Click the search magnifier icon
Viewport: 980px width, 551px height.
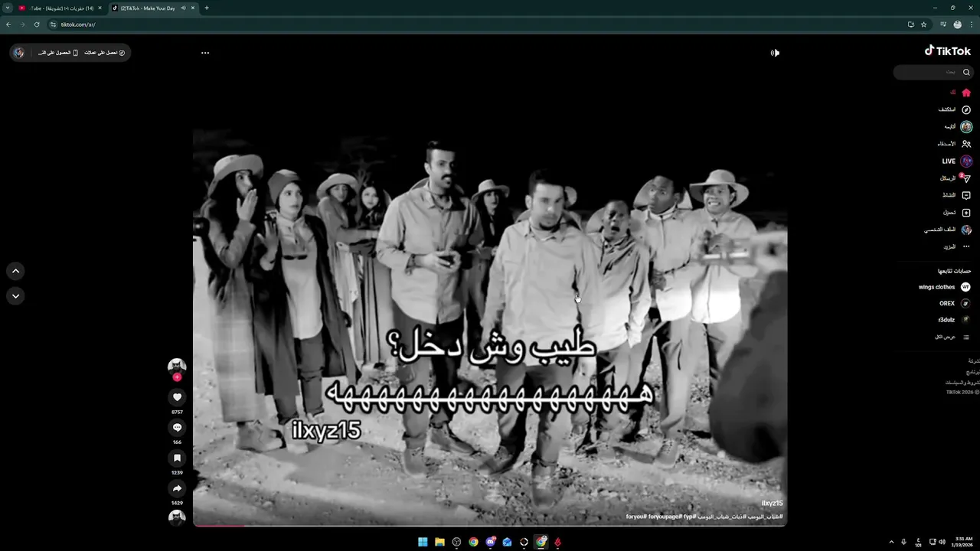(966, 72)
